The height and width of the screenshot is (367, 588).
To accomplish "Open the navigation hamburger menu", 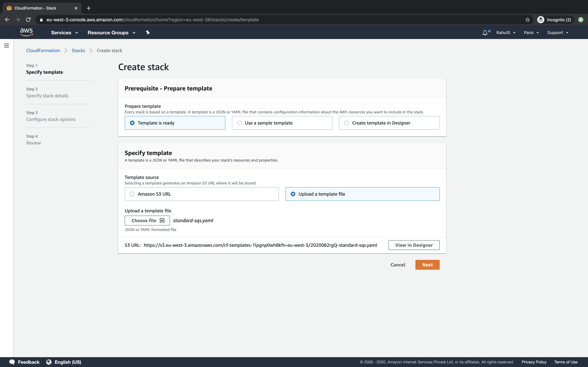I will (7, 45).
